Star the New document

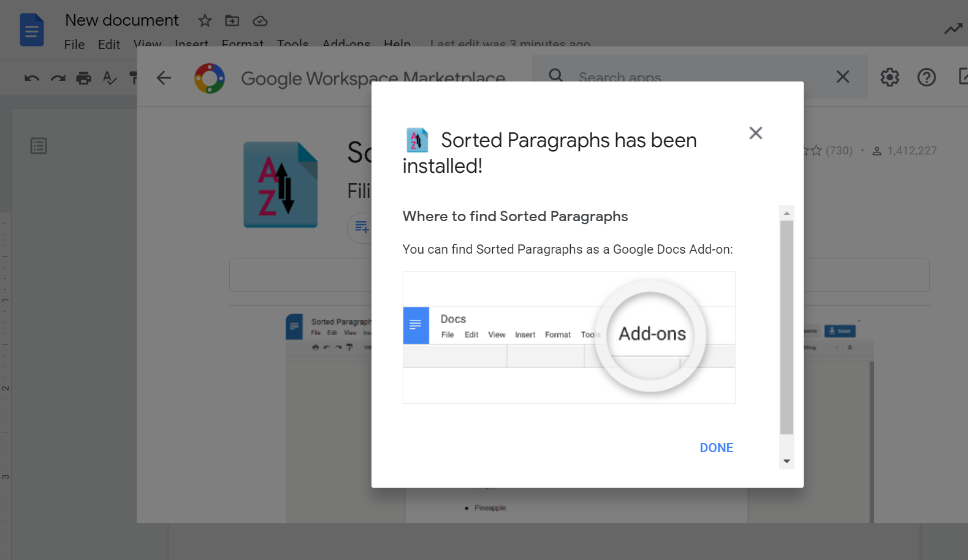coord(205,21)
